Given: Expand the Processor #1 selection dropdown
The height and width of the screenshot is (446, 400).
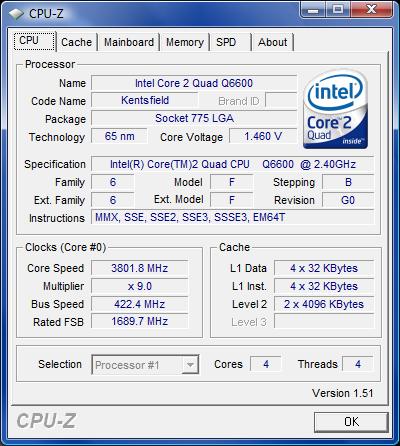Looking at the screenshot, I should point(145,365).
